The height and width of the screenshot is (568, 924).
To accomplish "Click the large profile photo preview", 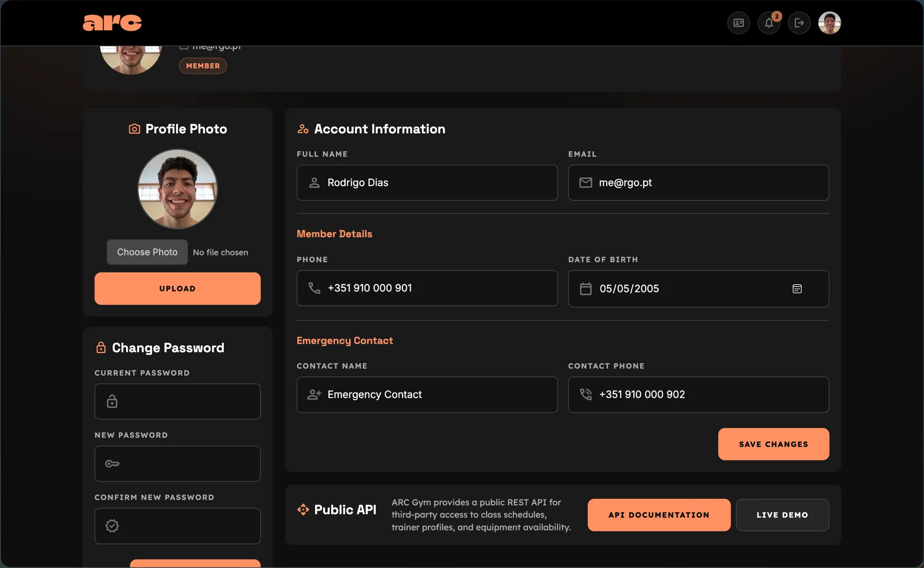I will pos(178,189).
